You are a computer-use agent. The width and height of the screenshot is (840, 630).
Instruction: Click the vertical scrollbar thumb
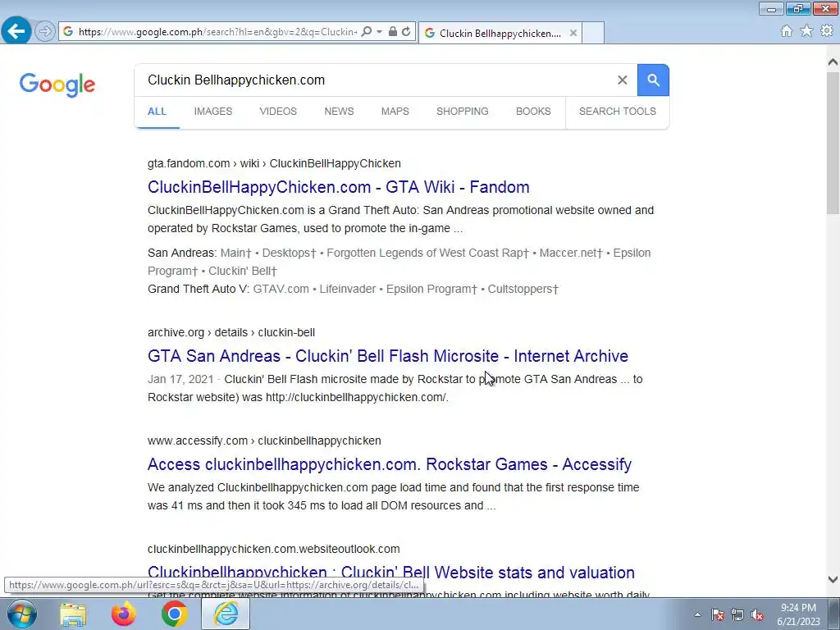coord(833,143)
